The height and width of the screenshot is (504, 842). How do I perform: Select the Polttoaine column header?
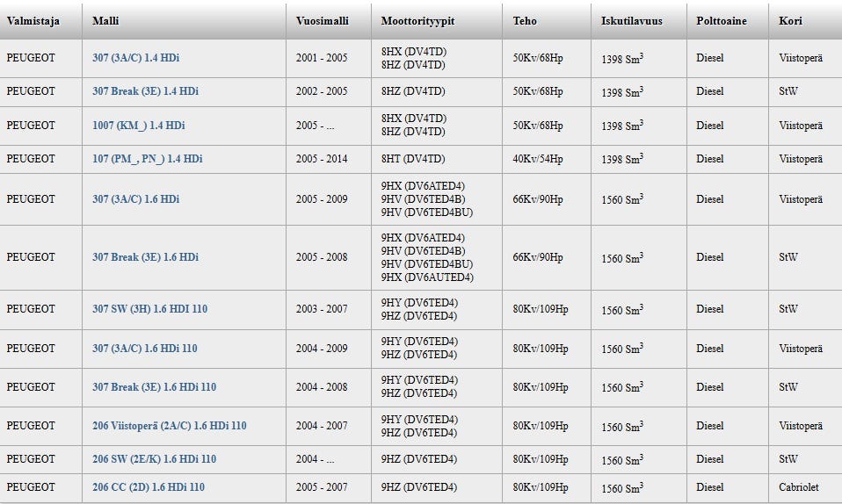point(721,21)
